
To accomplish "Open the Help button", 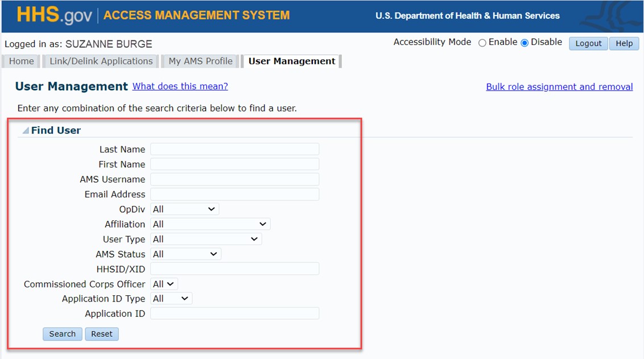I will tap(624, 43).
